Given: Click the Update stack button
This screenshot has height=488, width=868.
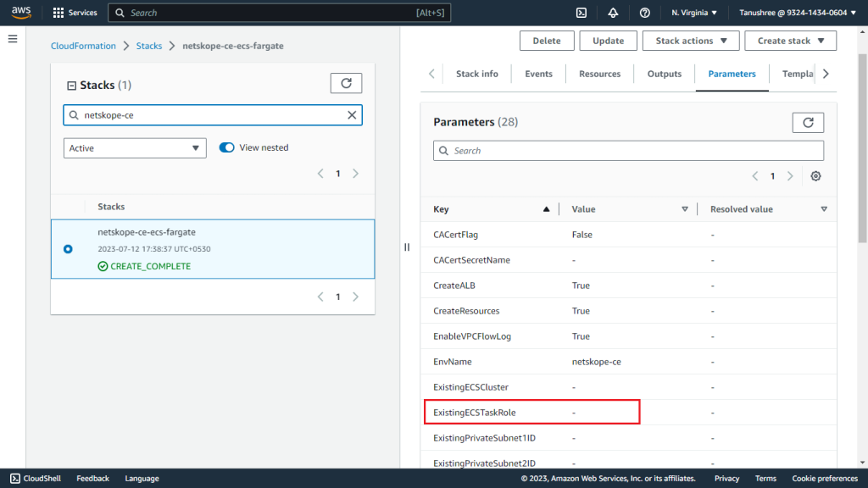Looking at the screenshot, I should pos(608,41).
